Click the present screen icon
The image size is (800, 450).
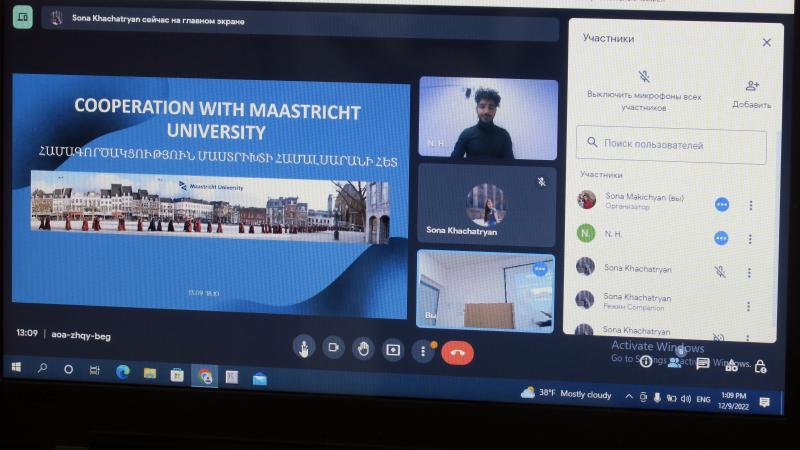393,350
